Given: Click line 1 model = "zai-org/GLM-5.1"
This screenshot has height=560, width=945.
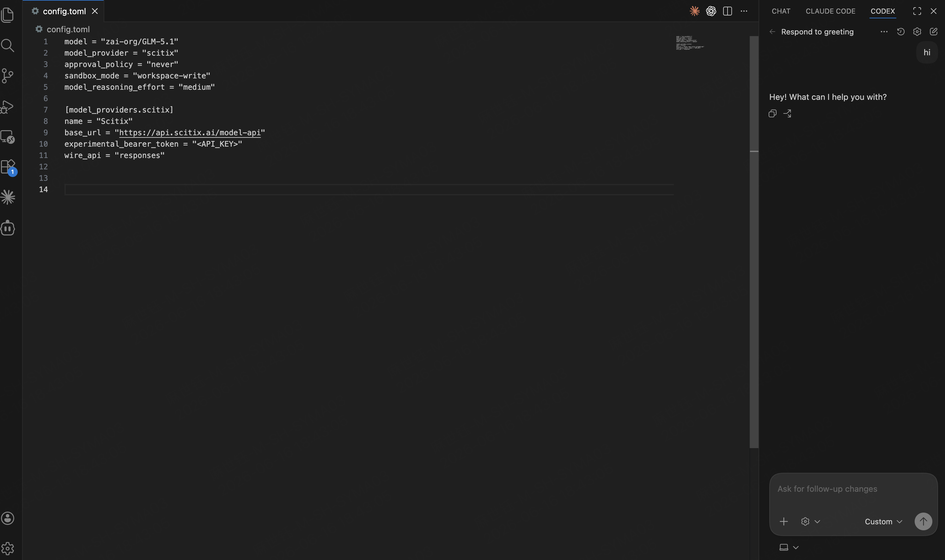Looking at the screenshot, I should pos(121,41).
